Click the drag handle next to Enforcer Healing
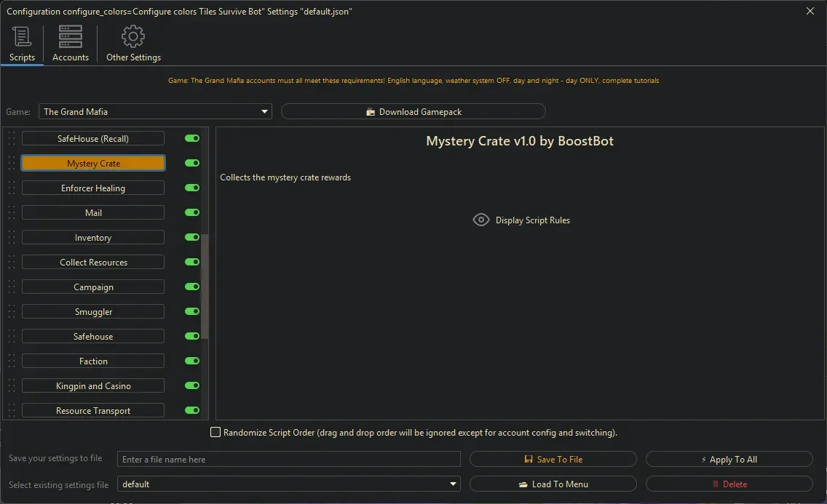Image resolution: width=827 pixels, height=504 pixels. 12,188
